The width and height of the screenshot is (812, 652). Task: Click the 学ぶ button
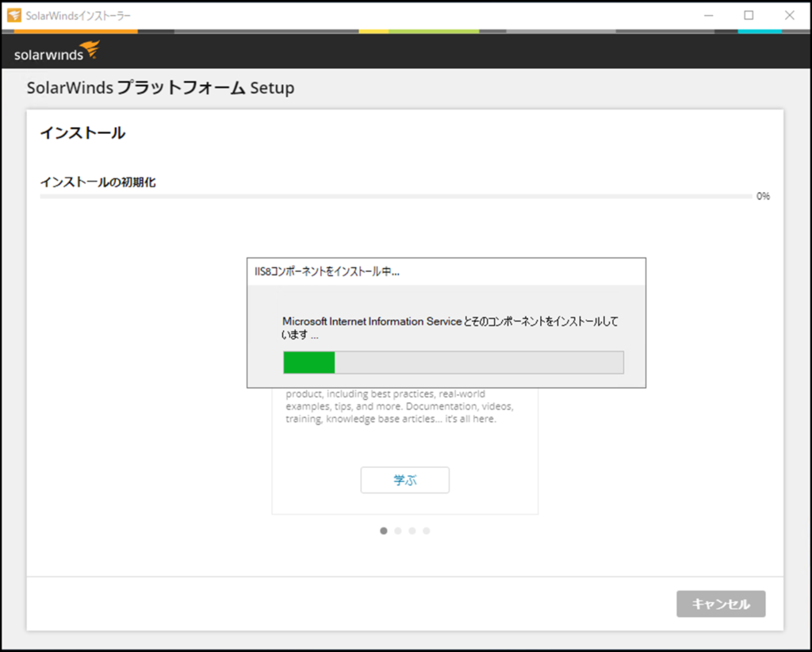coord(405,480)
